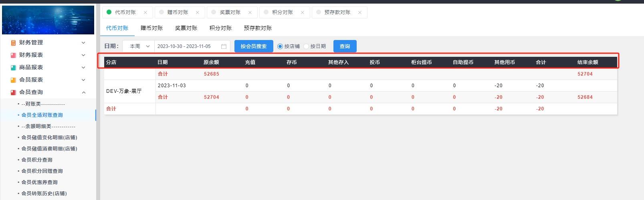Click the blue banner logo image
This screenshot has width=644, height=200.
tap(48, 20)
